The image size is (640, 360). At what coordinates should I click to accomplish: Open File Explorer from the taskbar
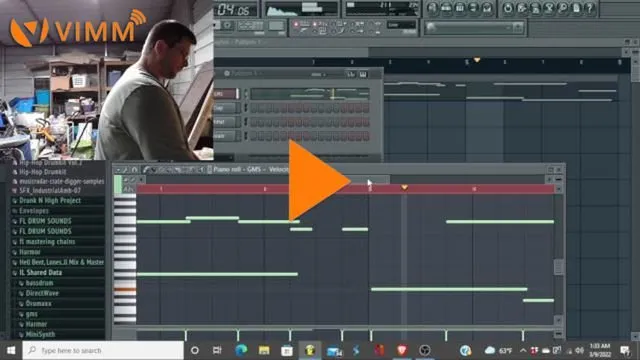[x=264, y=351]
